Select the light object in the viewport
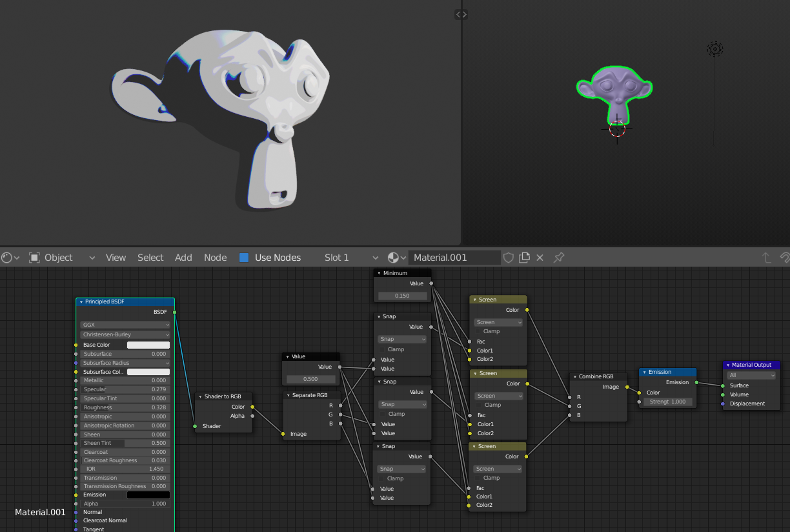Screen dimensions: 790x532 714,48
